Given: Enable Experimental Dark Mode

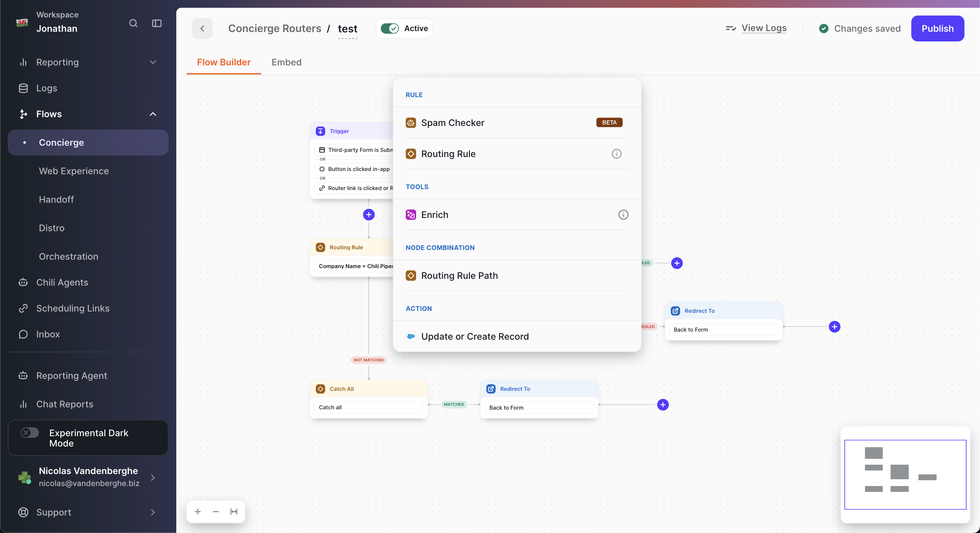Looking at the screenshot, I should coord(30,432).
